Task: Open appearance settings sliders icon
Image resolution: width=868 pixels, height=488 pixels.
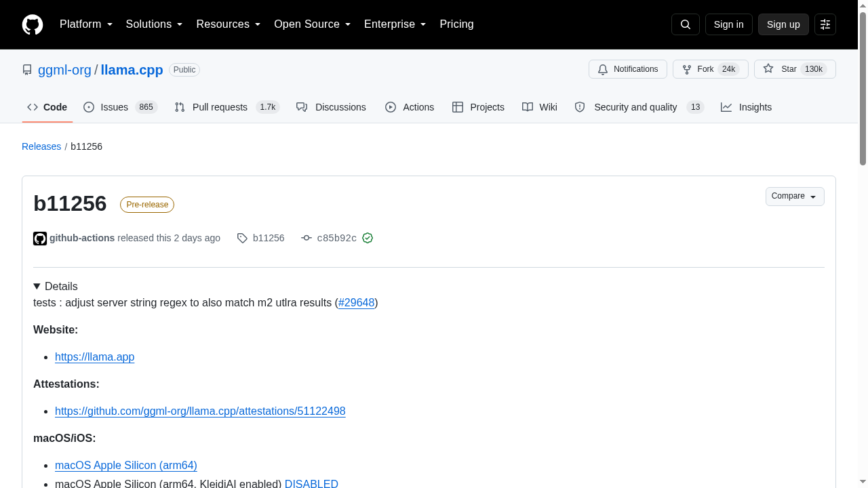Action: (825, 24)
